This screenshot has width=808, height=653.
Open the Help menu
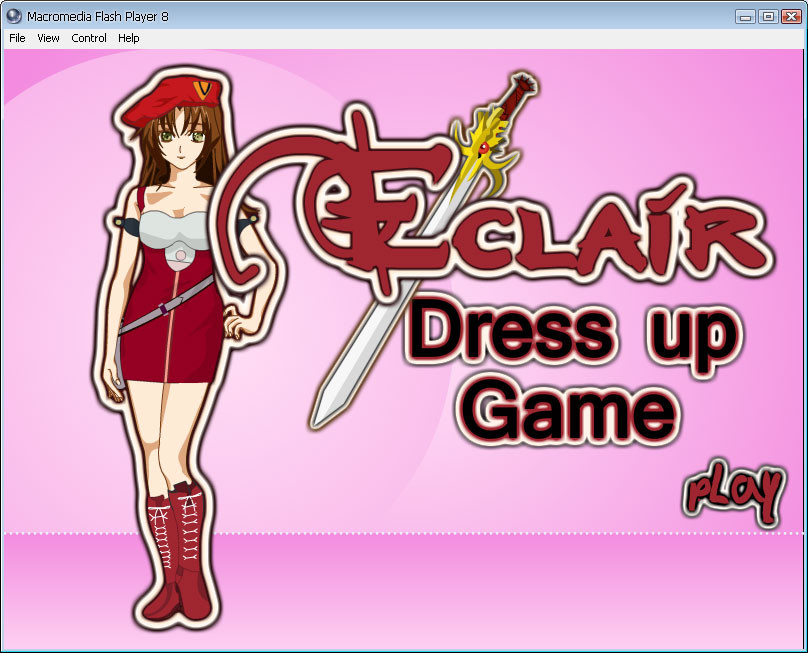coord(128,38)
